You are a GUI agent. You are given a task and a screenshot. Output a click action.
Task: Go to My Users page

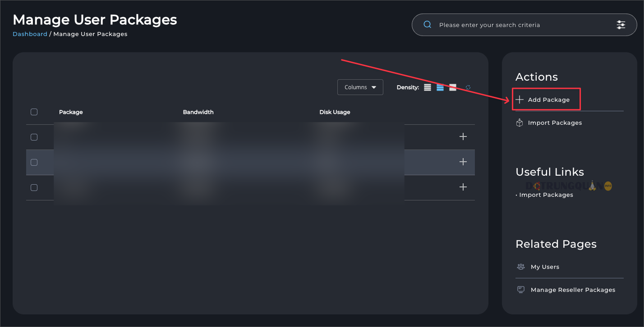pos(545,267)
